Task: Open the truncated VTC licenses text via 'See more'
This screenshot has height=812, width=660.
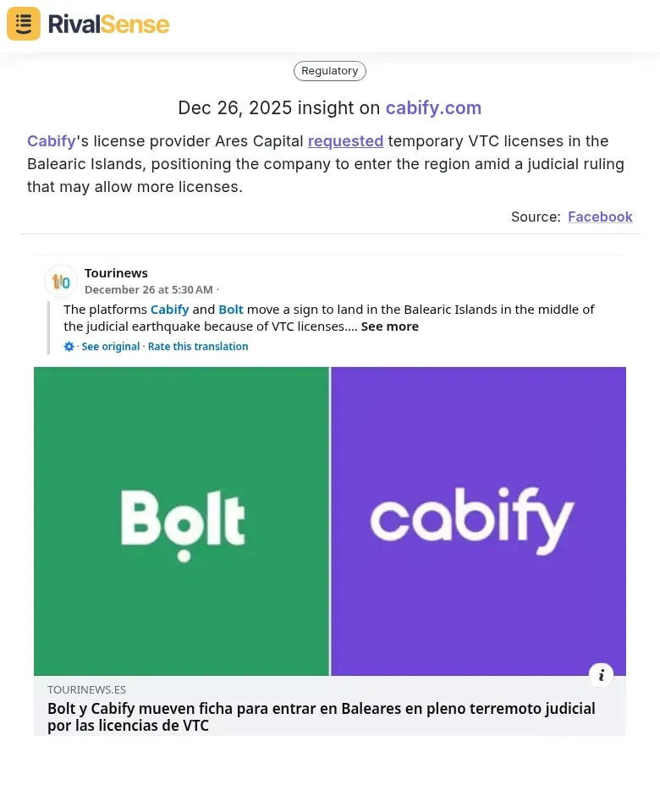Action: [389, 326]
